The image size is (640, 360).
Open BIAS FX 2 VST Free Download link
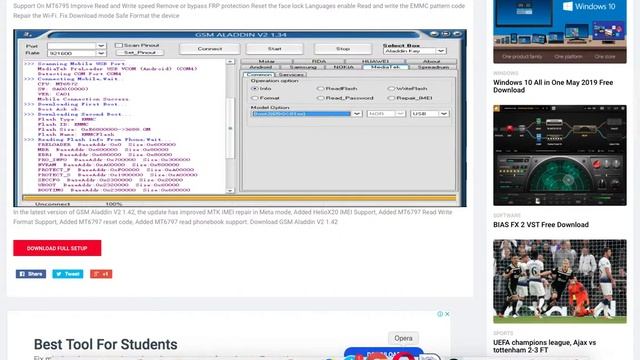tap(540, 224)
